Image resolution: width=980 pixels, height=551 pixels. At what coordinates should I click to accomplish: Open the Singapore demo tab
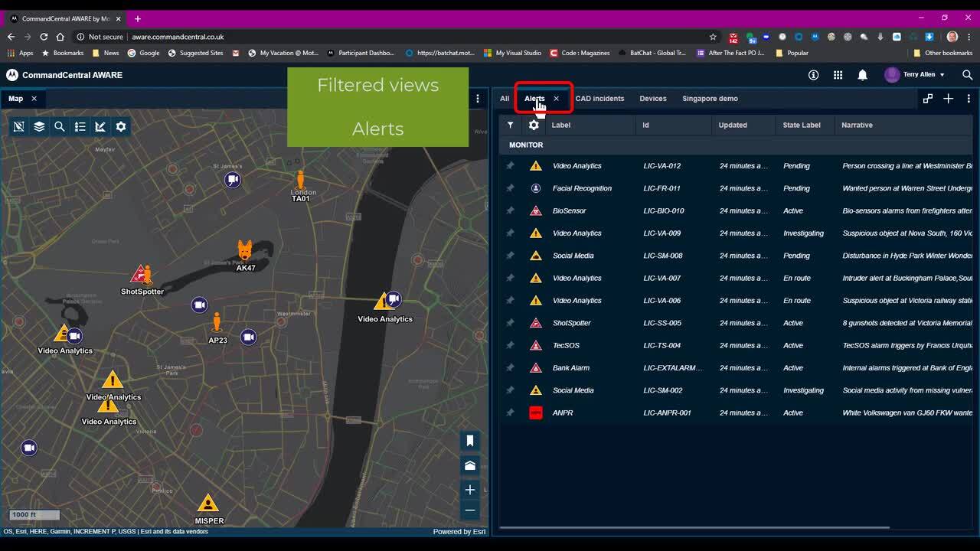pos(710,99)
